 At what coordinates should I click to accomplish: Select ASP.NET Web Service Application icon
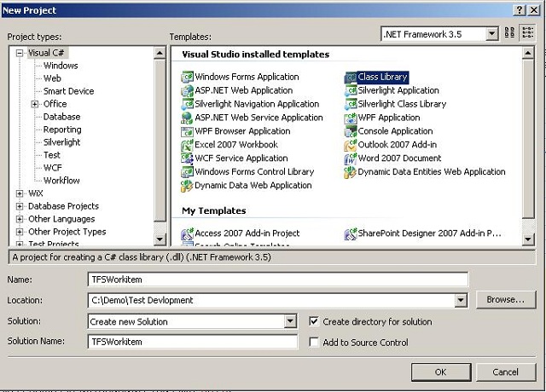click(x=187, y=118)
